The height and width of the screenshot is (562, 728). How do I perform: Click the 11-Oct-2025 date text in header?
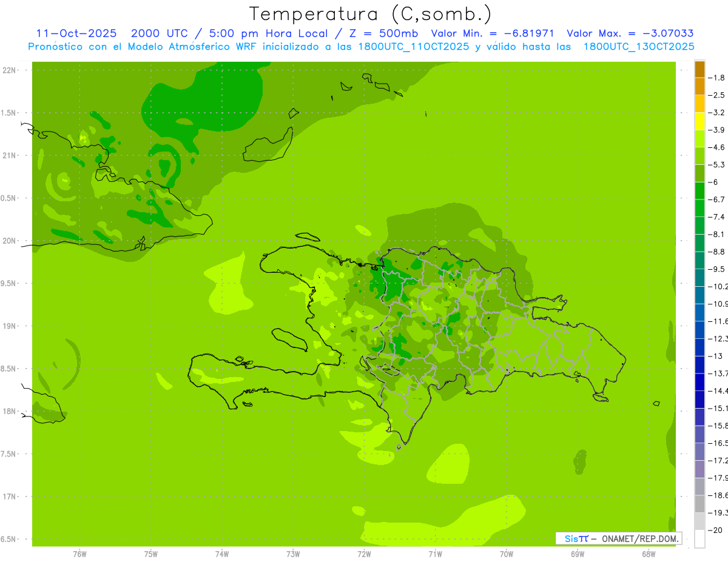[x=76, y=33]
